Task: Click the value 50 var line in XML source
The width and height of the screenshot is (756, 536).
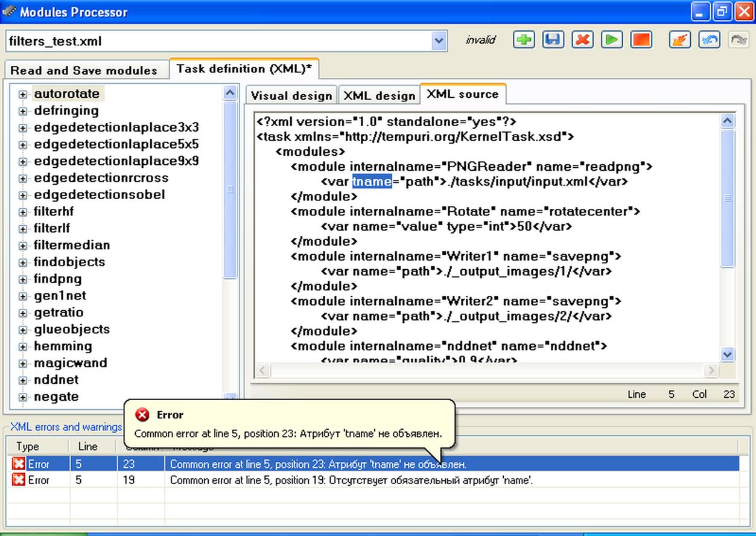Action: tap(446, 226)
